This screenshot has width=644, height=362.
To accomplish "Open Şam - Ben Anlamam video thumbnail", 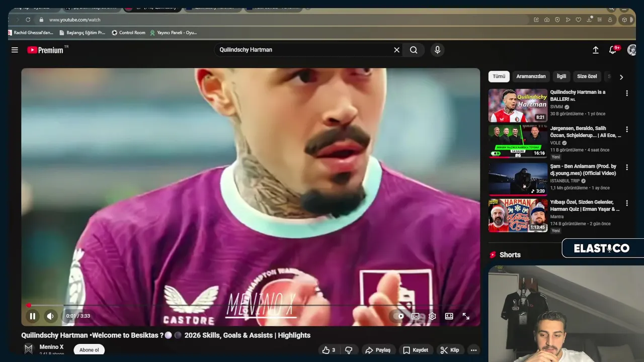I will tap(518, 178).
